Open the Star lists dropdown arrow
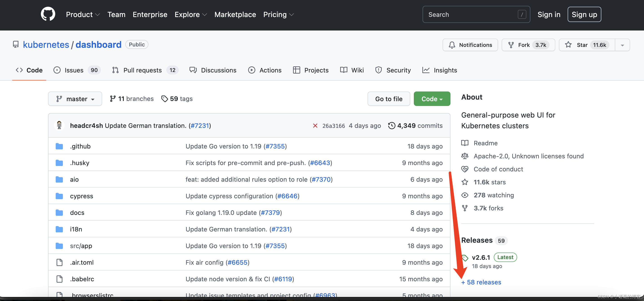 [622, 45]
